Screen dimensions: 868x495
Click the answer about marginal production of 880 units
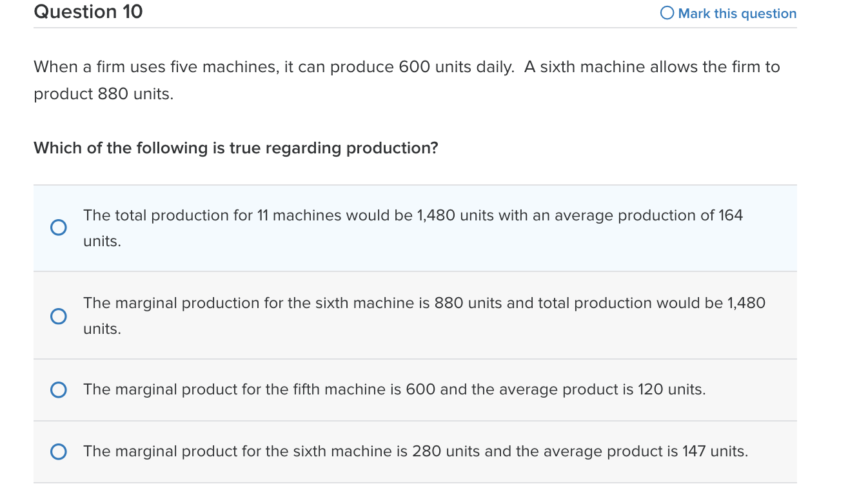coord(424,316)
